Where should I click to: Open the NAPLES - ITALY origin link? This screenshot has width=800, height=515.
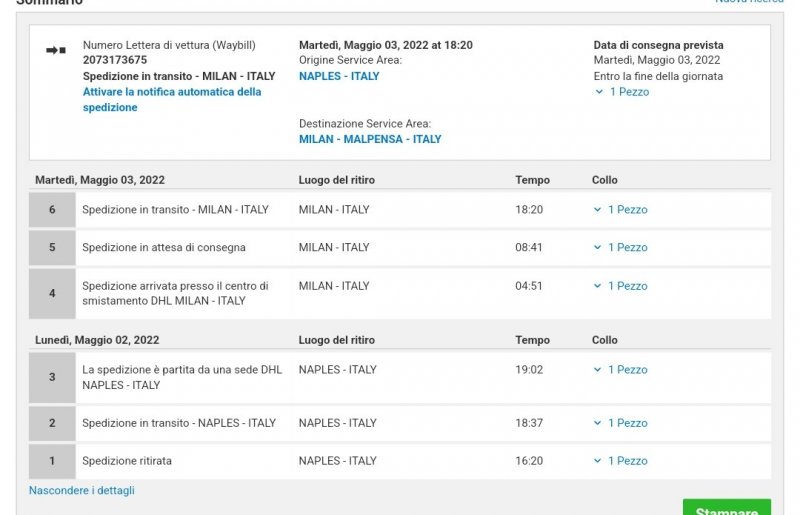(x=339, y=76)
